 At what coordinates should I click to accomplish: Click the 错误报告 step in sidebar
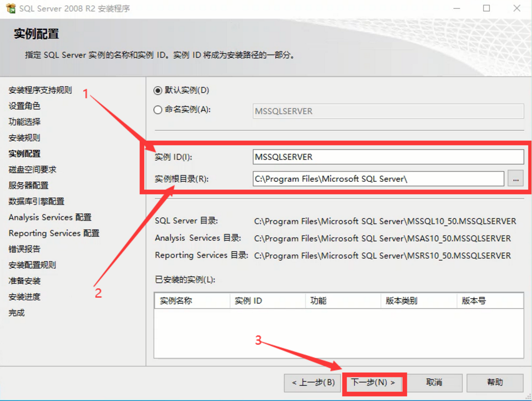24,249
